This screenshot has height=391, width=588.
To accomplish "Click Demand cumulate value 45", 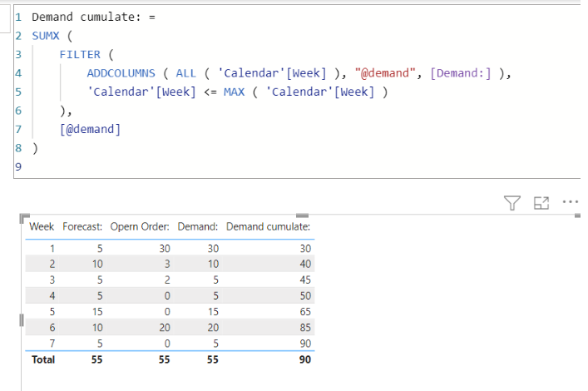I will (x=305, y=280).
